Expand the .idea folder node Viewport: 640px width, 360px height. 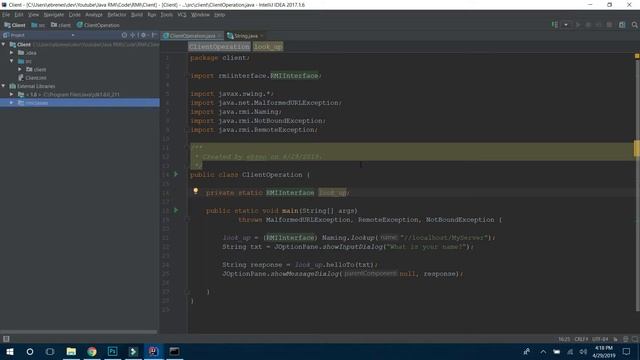(x=12, y=53)
